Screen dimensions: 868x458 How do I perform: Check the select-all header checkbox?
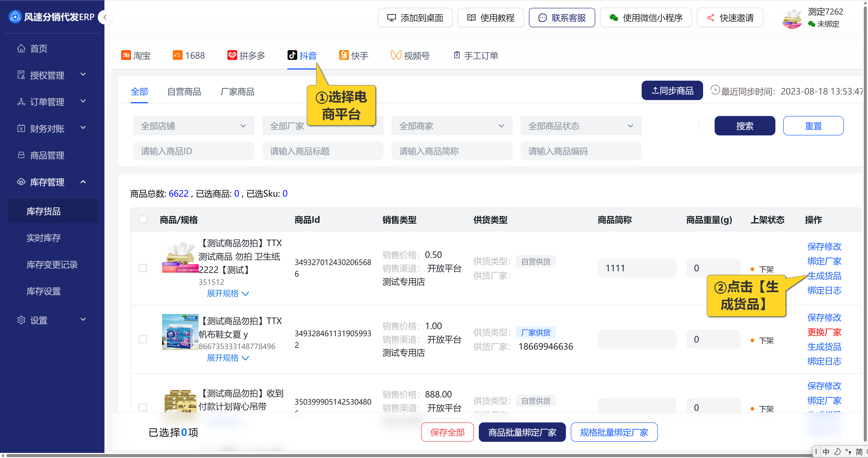click(x=143, y=220)
